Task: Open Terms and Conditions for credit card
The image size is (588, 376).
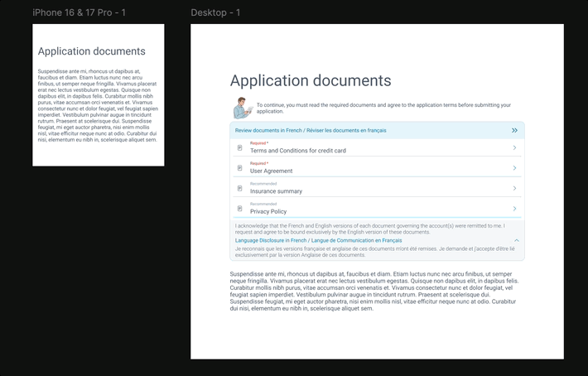Action: [298, 151]
